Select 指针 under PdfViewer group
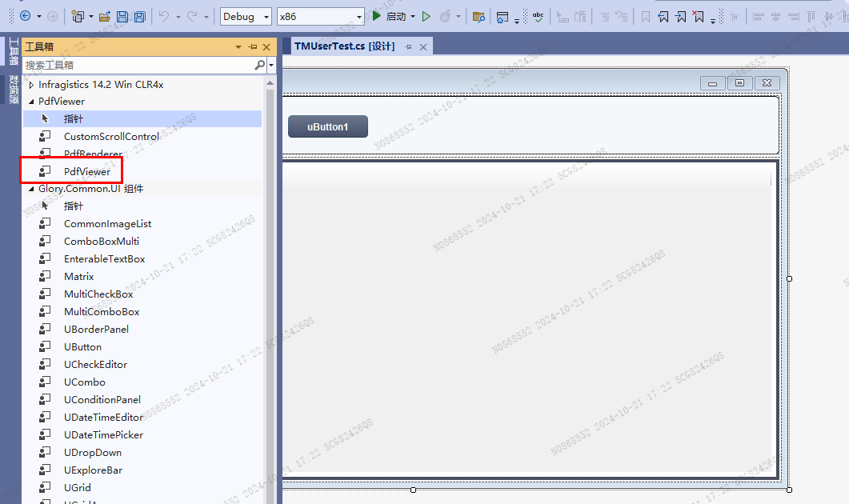Viewport: 849px width, 504px height. point(142,118)
